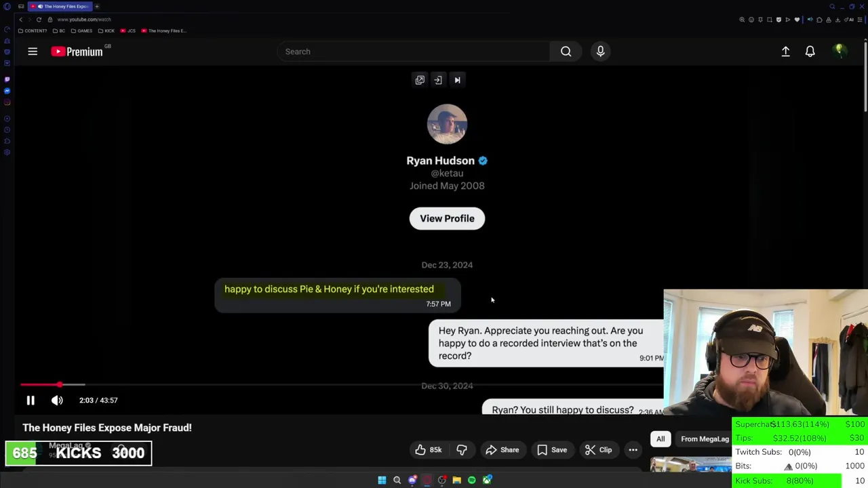Open File Explorer from the taskbar
The width and height of the screenshot is (868, 488).
pyautogui.click(x=456, y=480)
